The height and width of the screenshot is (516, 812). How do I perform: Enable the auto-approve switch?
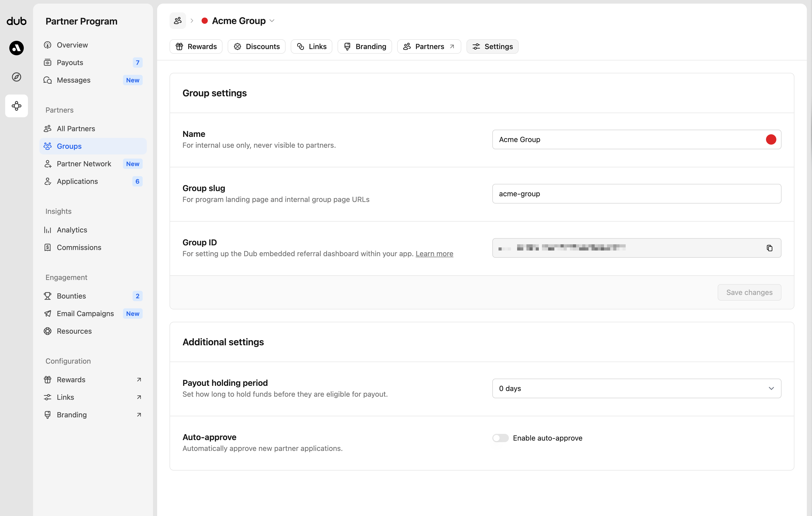pos(500,438)
